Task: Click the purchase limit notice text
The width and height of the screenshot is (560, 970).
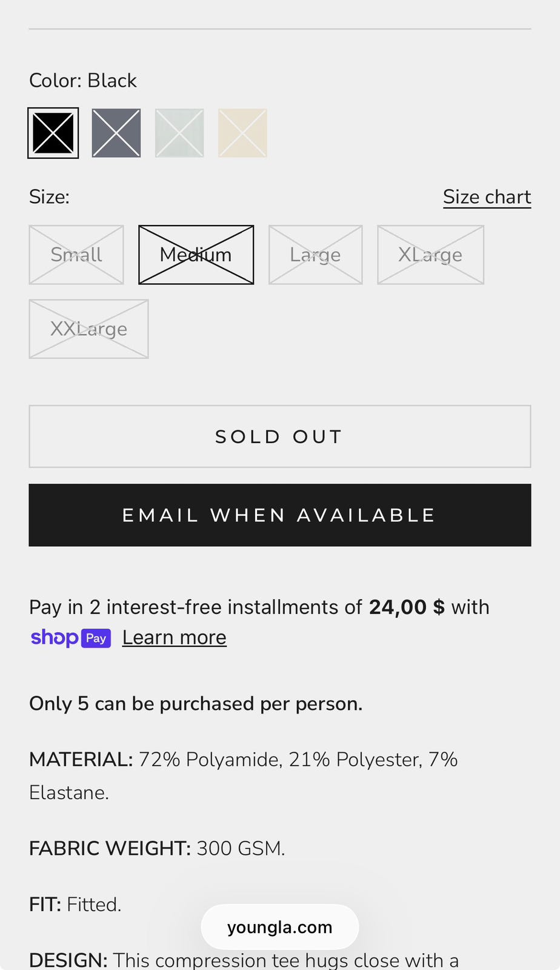Action: pos(196,704)
